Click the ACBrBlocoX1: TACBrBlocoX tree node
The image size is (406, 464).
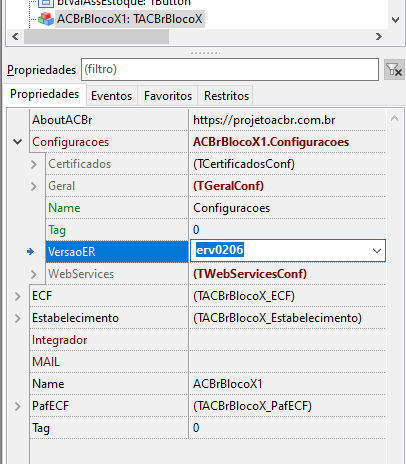coord(130,19)
